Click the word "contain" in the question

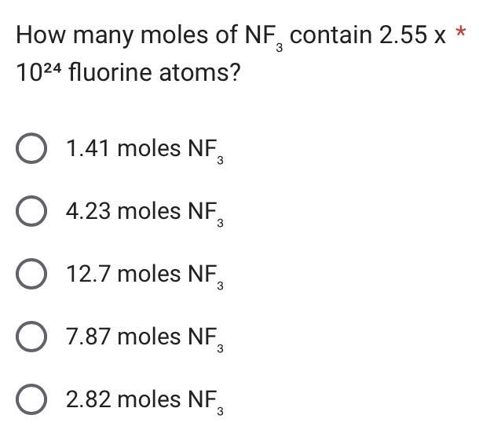(x=330, y=36)
